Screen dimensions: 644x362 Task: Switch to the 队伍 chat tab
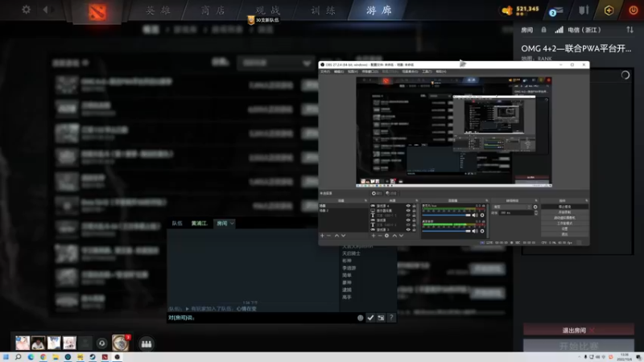point(177,224)
